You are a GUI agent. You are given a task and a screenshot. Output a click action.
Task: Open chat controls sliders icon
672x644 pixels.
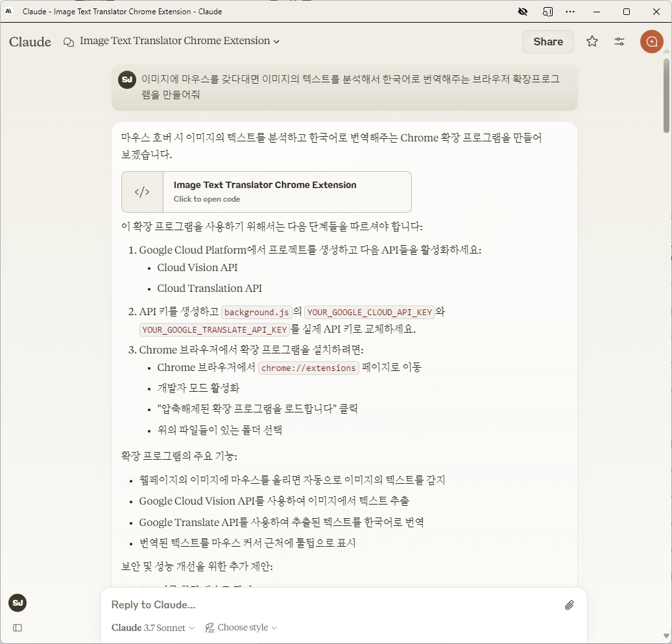(619, 42)
